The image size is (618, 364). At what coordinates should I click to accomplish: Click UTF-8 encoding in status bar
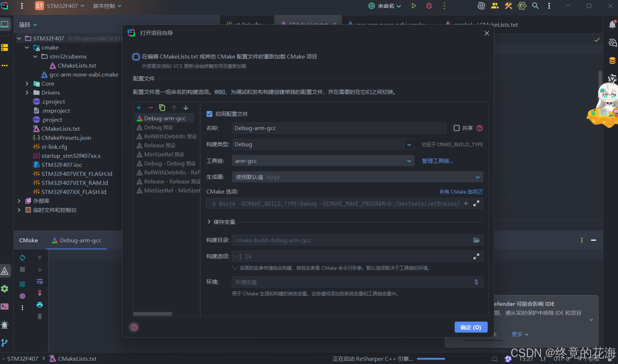(561, 359)
